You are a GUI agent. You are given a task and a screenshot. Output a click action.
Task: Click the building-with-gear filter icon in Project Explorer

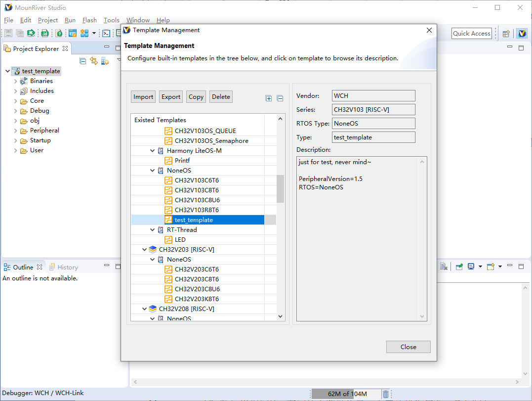point(105,61)
